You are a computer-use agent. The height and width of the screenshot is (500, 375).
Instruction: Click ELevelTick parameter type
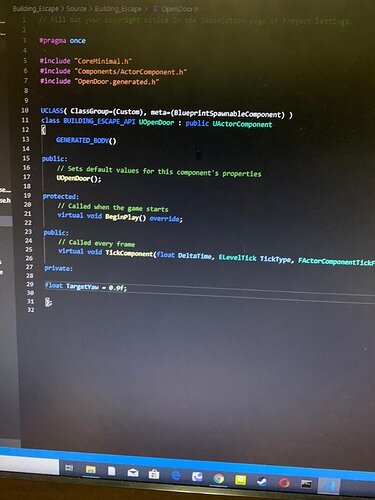pyautogui.click(x=238, y=258)
